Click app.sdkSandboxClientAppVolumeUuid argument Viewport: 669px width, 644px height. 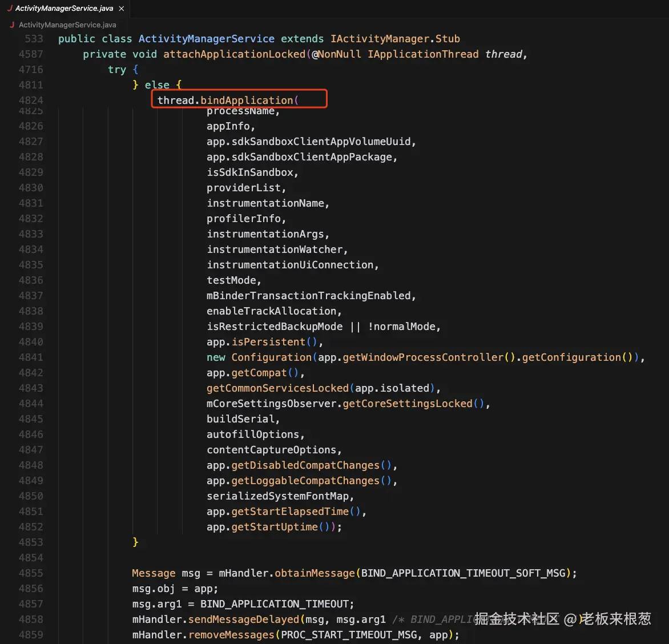click(x=308, y=142)
